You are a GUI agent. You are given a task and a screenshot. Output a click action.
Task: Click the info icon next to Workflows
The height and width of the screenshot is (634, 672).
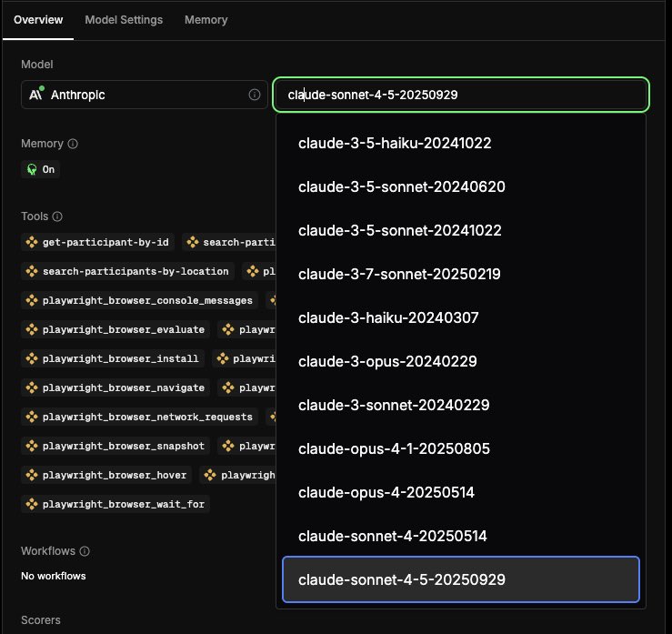click(x=85, y=551)
